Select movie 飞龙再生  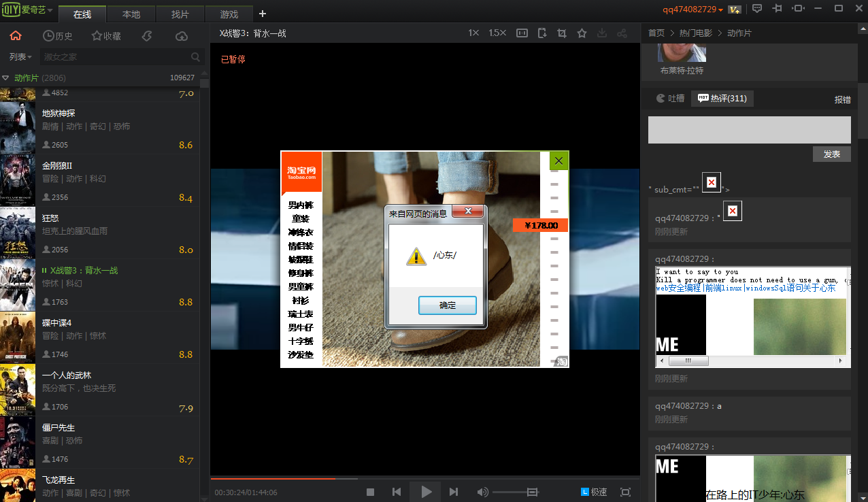click(x=99, y=485)
